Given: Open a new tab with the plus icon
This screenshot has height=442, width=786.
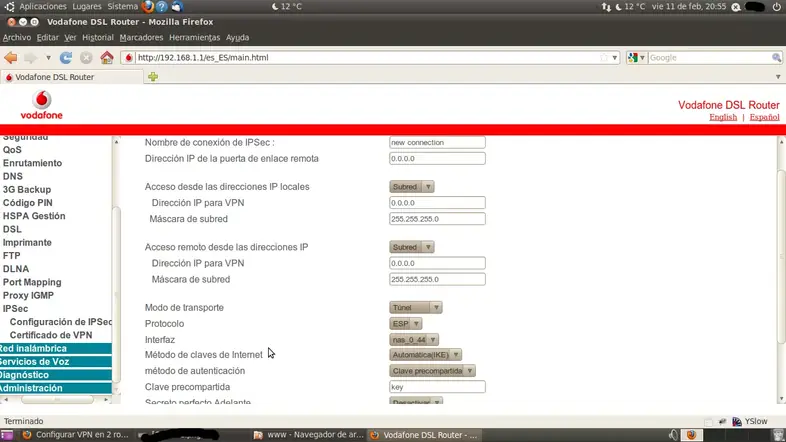Looking at the screenshot, I should [153, 77].
